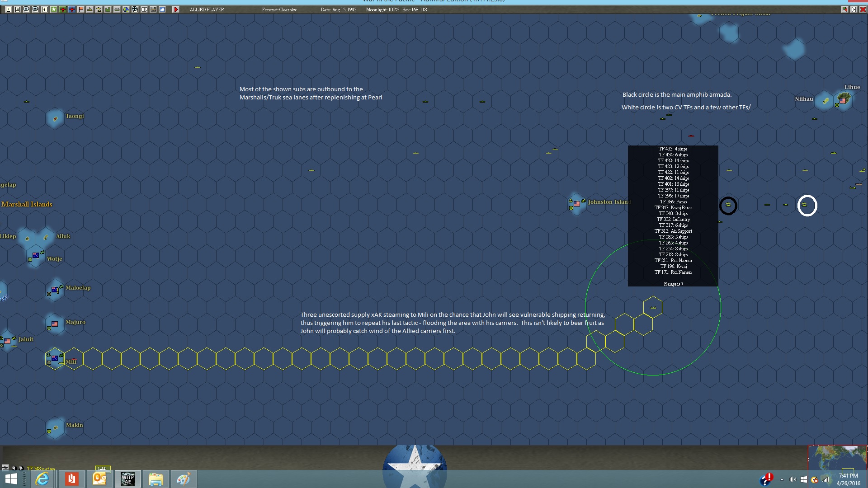Click the next unit right arrow at bottom-left
The image size is (868, 488).
point(21,468)
